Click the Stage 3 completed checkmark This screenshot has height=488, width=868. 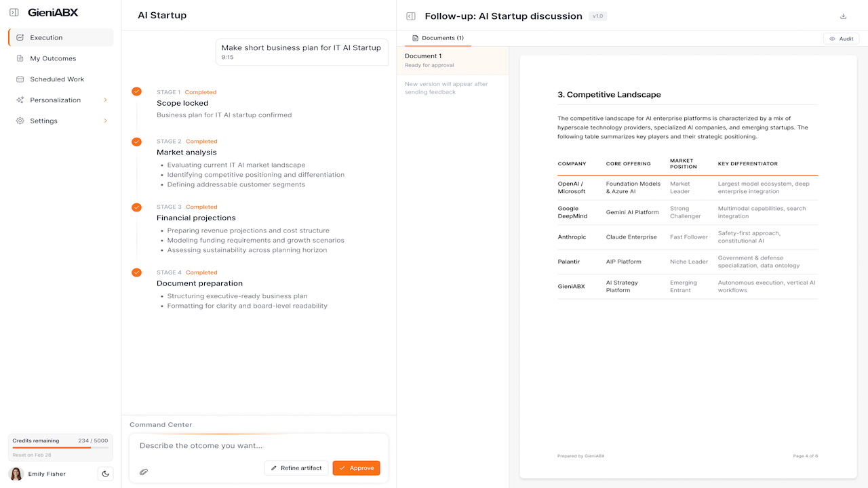pyautogui.click(x=136, y=207)
